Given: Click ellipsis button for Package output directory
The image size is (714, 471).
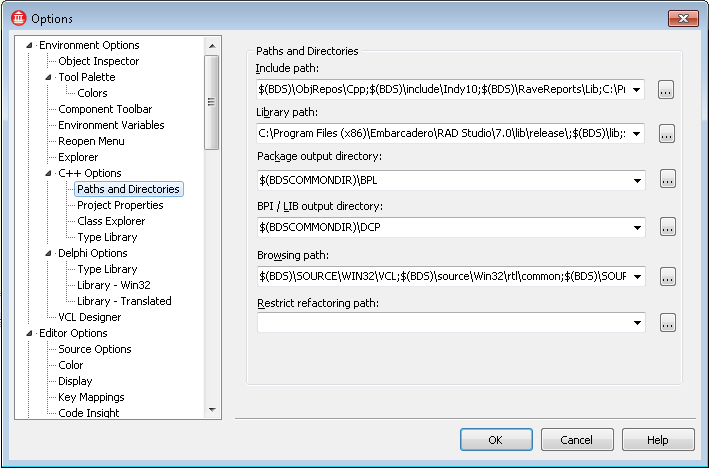Looking at the screenshot, I should (667, 180).
